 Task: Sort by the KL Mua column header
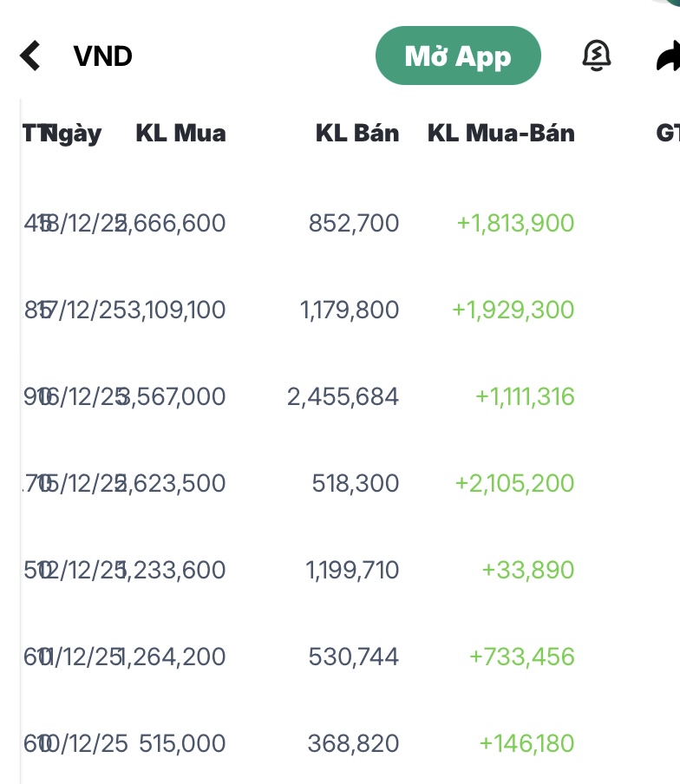point(180,134)
